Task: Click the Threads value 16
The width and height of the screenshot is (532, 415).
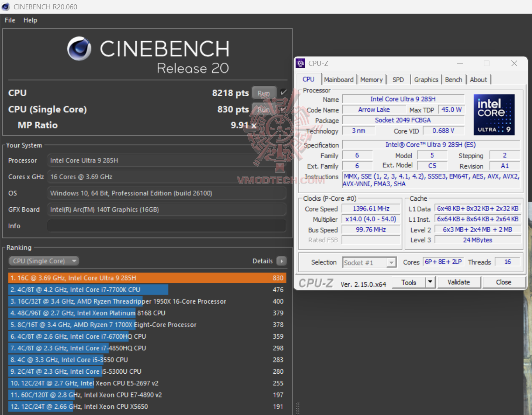Action: click(507, 262)
